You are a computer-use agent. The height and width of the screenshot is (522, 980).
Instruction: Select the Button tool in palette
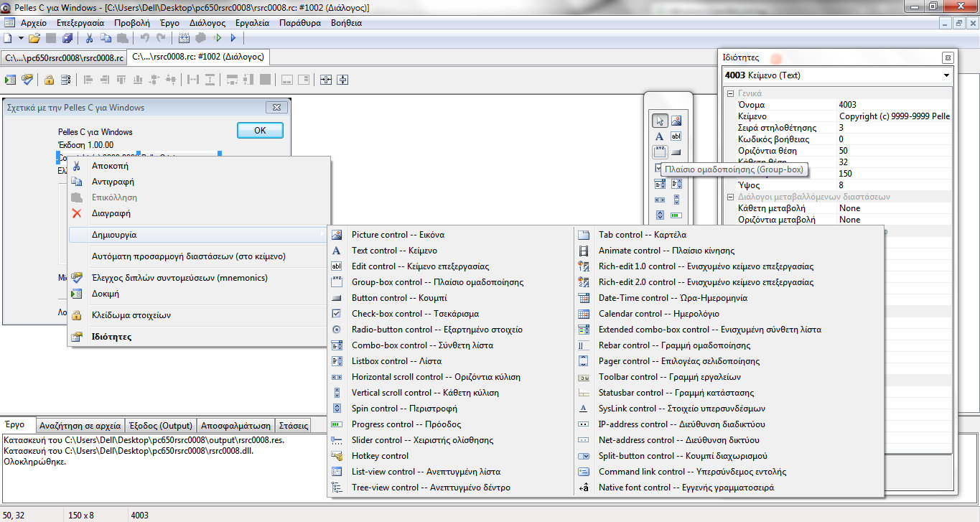[676, 152]
